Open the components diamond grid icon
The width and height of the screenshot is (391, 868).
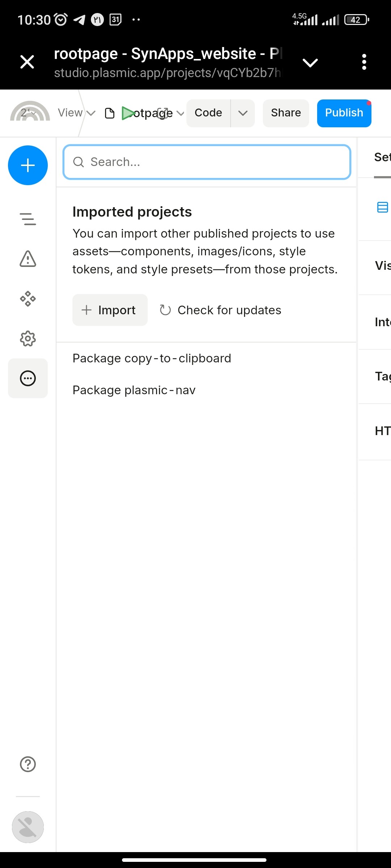(x=28, y=299)
